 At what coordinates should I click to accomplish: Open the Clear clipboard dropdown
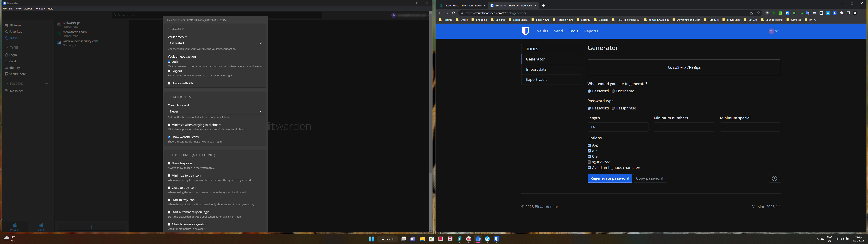(215, 111)
